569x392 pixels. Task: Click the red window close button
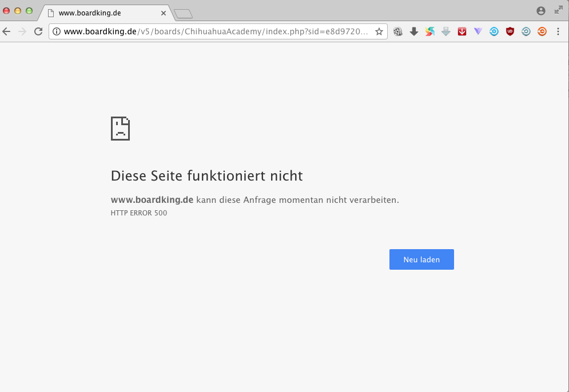coord(6,11)
